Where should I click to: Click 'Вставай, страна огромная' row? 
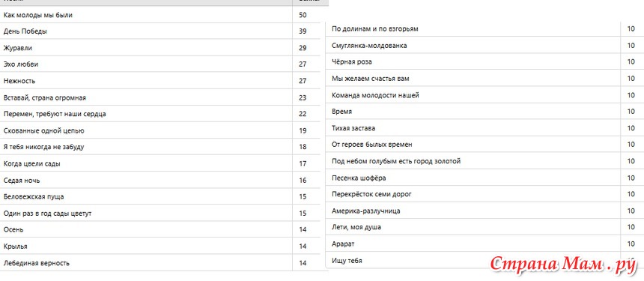160,97
